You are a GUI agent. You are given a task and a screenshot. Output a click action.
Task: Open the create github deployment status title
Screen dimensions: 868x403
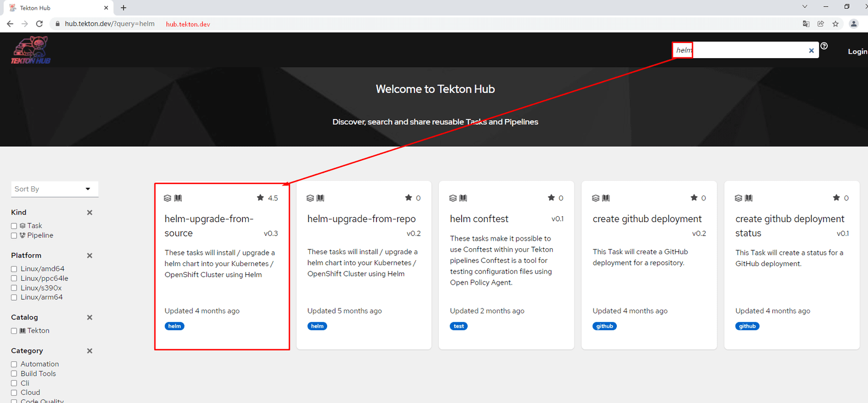click(790, 226)
